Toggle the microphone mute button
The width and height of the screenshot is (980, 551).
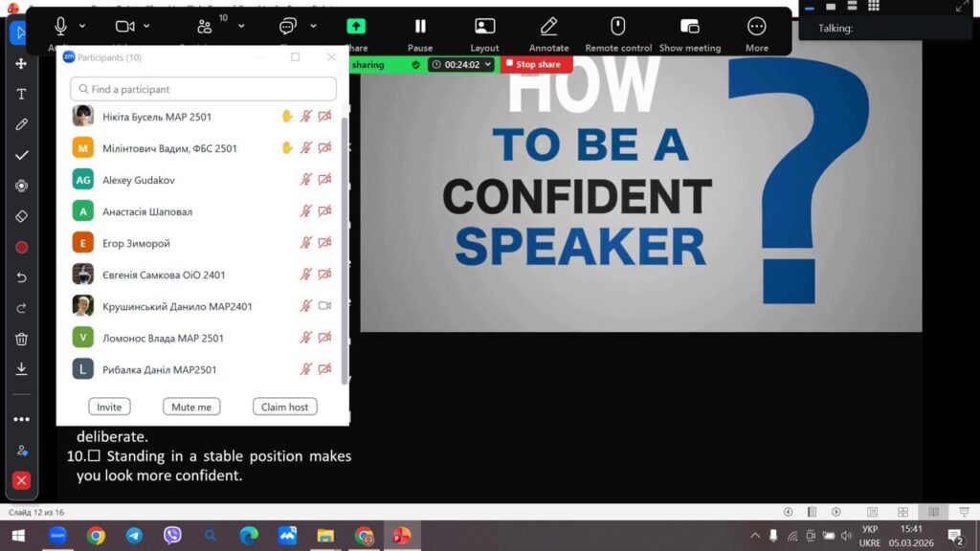[60, 27]
